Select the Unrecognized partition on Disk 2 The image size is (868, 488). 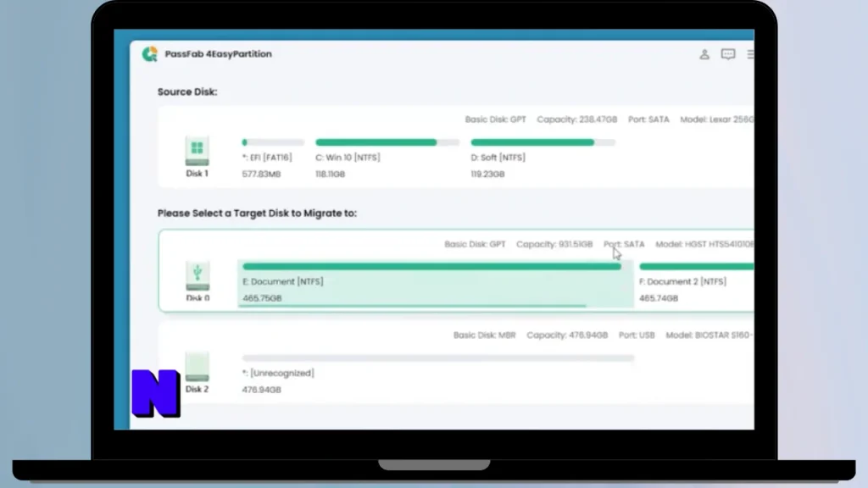coord(438,374)
